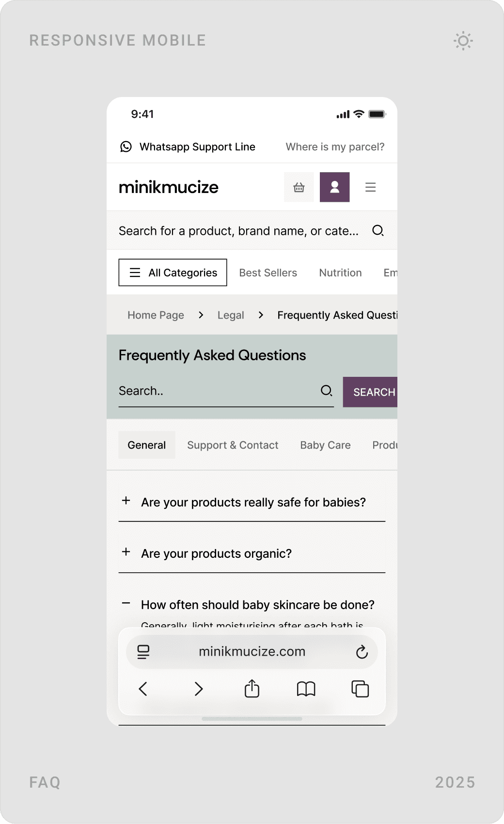Image resolution: width=504 pixels, height=824 pixels.
Task: Collapse 'How often should baby skincare' question
Action: [x=126, y=604]
